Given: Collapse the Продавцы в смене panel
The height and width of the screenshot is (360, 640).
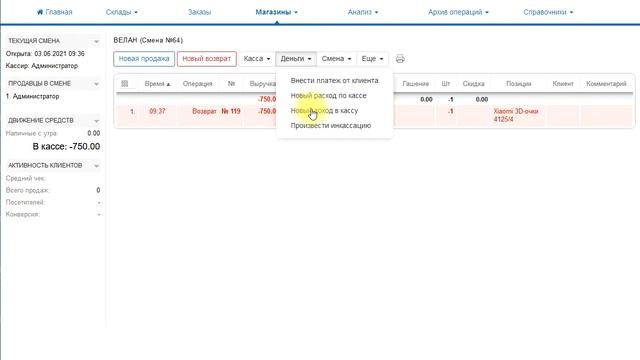Looking at the screenshot, I should tap(96, 84).
